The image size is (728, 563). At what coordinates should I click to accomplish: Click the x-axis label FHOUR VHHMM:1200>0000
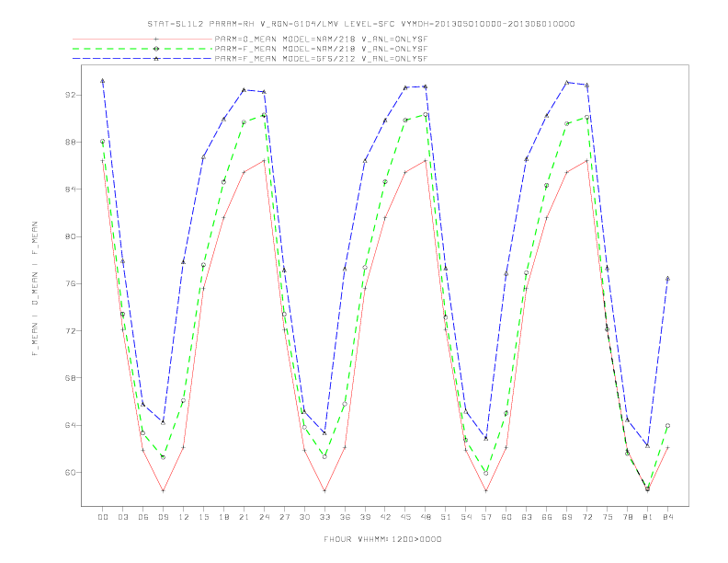382,539
